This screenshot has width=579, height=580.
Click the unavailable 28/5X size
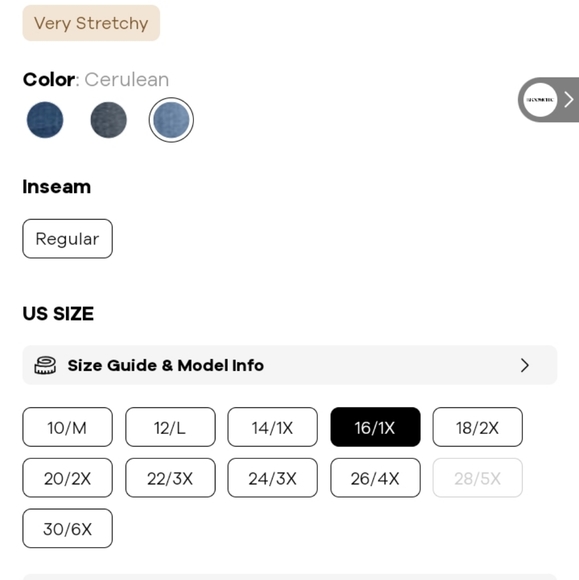(478, 478)
